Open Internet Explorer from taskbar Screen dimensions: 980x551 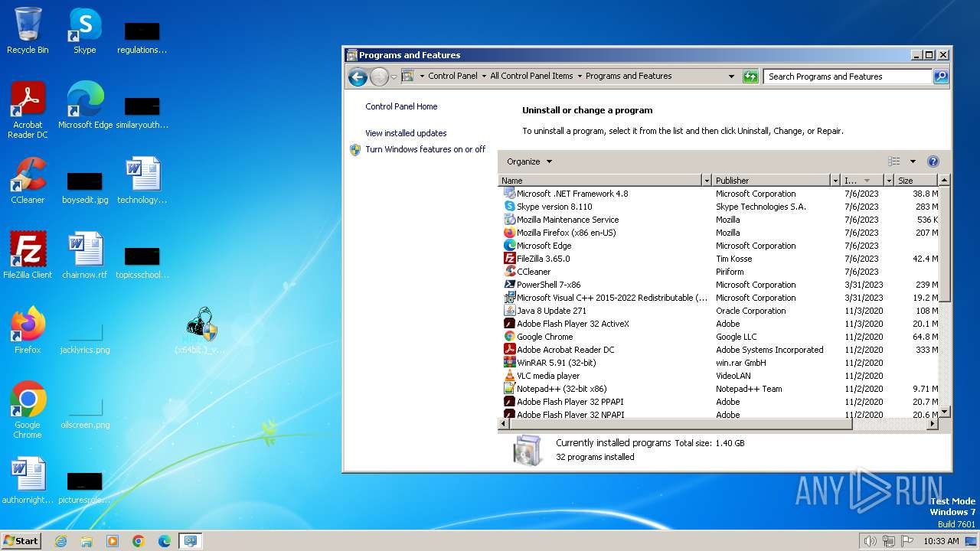point(60,541)
